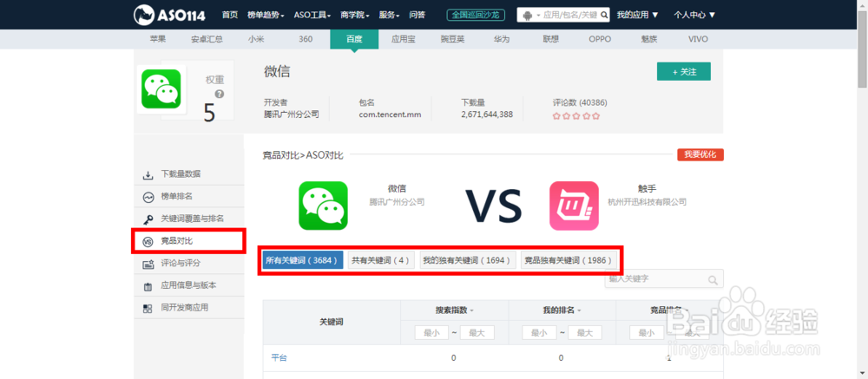Click the large WeChat comparison icon
Screen dimensions: 868x379
tap(323, 206)
